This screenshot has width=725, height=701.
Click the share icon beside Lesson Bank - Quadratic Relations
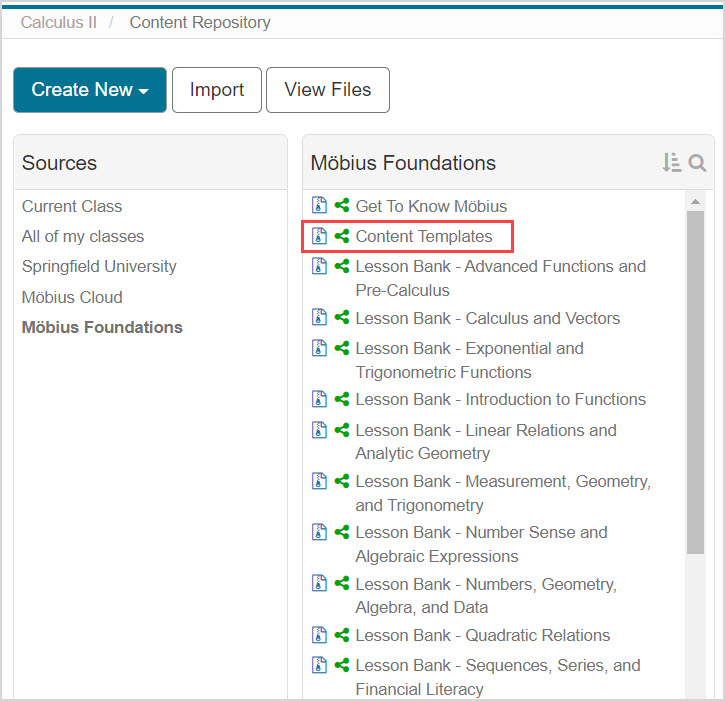pyautogui.click(x=342, y=635)
